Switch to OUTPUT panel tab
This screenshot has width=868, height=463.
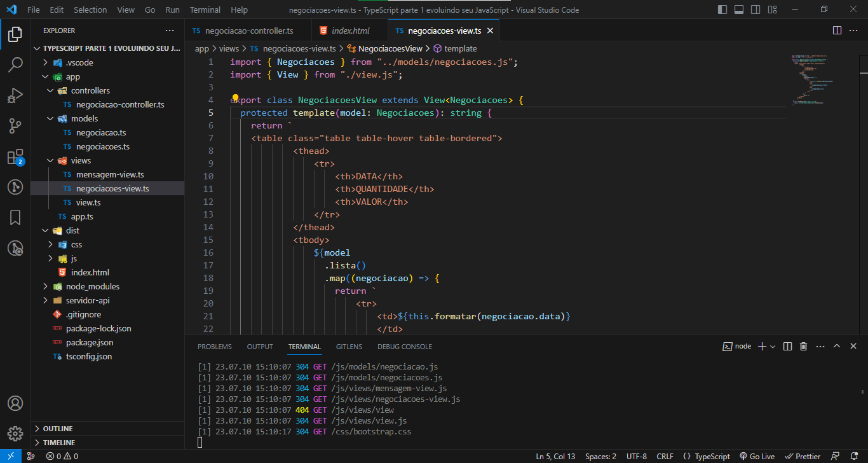pos(260,347)
